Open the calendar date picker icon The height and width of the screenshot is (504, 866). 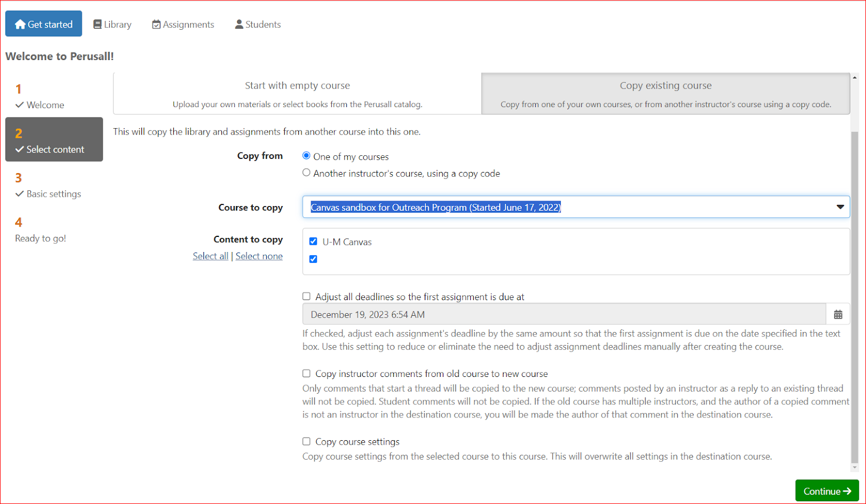click(838, 314)
